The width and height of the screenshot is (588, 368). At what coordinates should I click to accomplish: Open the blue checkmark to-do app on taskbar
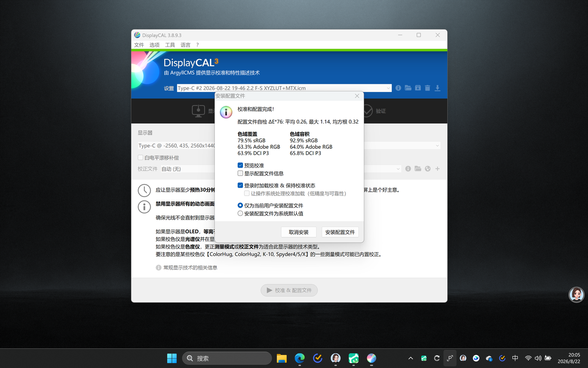pos(318,358)
